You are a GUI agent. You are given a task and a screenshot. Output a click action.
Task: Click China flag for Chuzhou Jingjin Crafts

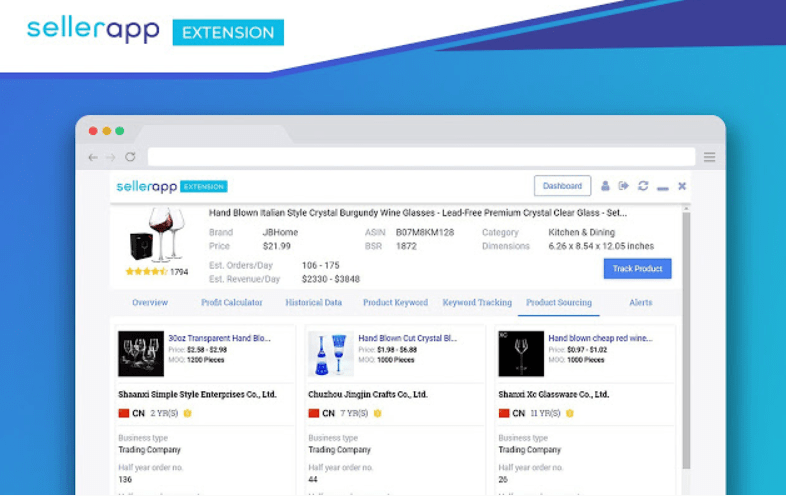(313, 413)
